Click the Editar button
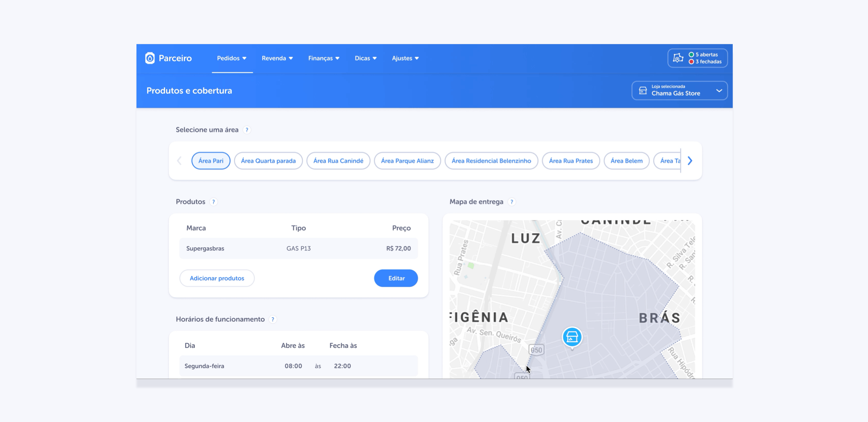The width and height of the screenshot is (868, 422). (396, 278)
